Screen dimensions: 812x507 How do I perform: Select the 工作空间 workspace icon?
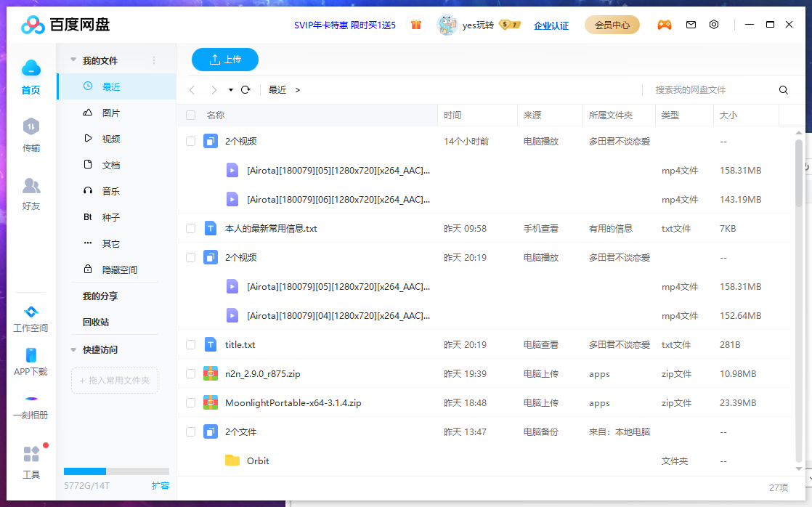[31, 312]
